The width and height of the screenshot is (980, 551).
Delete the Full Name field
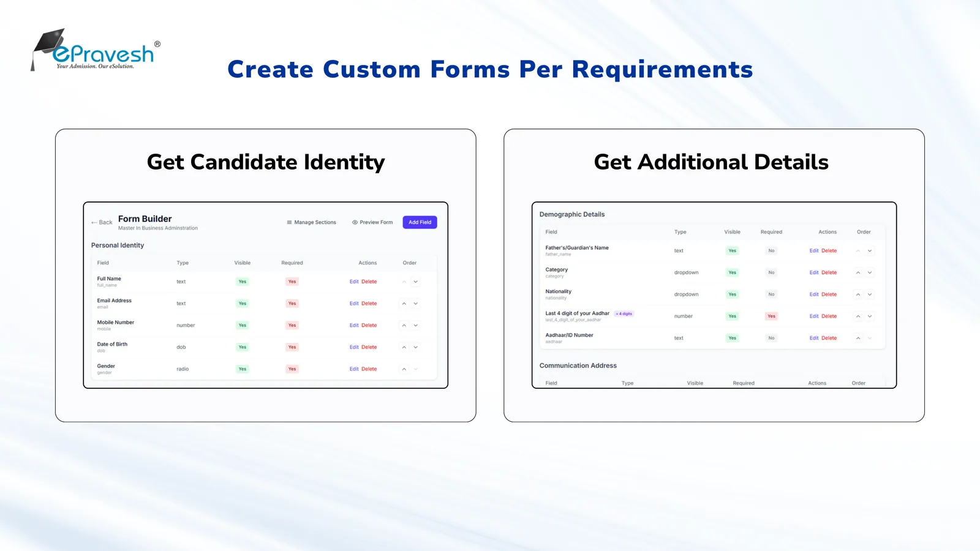[369, 282]
